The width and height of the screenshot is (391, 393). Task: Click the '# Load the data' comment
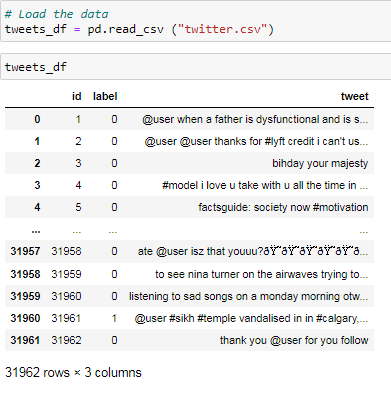click(56, 14)
